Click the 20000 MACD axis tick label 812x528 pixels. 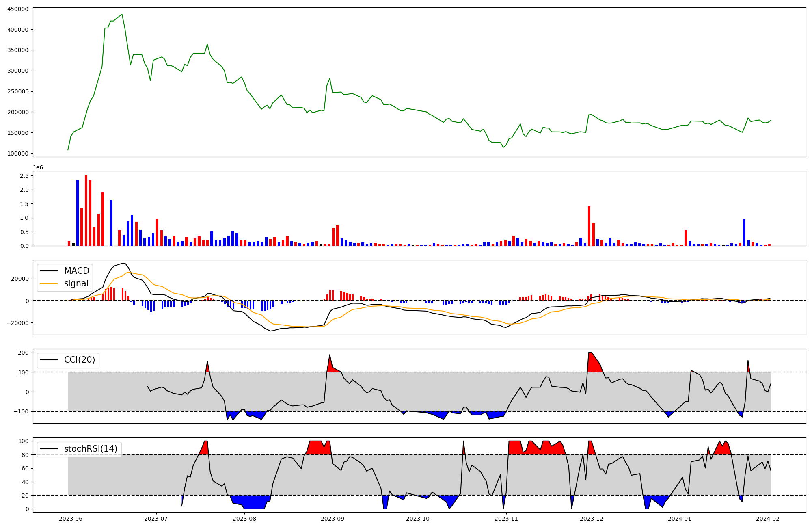click(x=20, y=279)
